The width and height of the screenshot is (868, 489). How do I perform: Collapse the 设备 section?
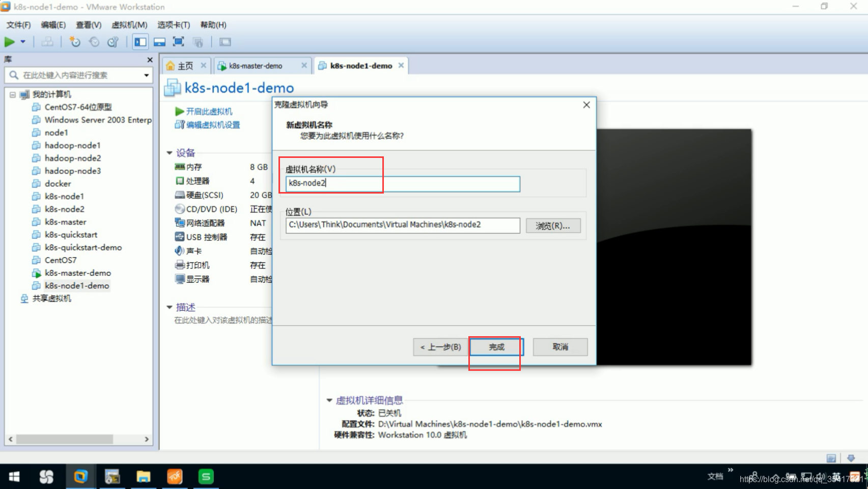point(170,153)
